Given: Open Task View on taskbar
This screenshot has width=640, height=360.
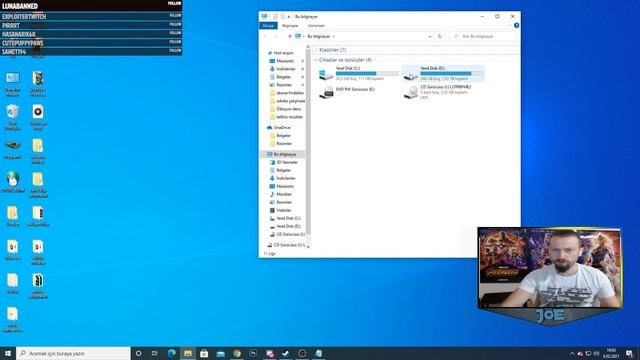Looking at the screenshot, I should 154,353.
